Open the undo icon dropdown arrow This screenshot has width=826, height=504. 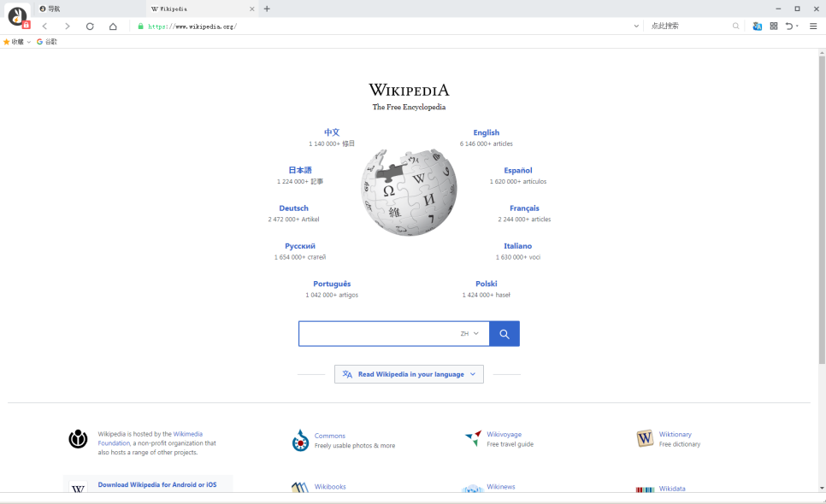797,26
